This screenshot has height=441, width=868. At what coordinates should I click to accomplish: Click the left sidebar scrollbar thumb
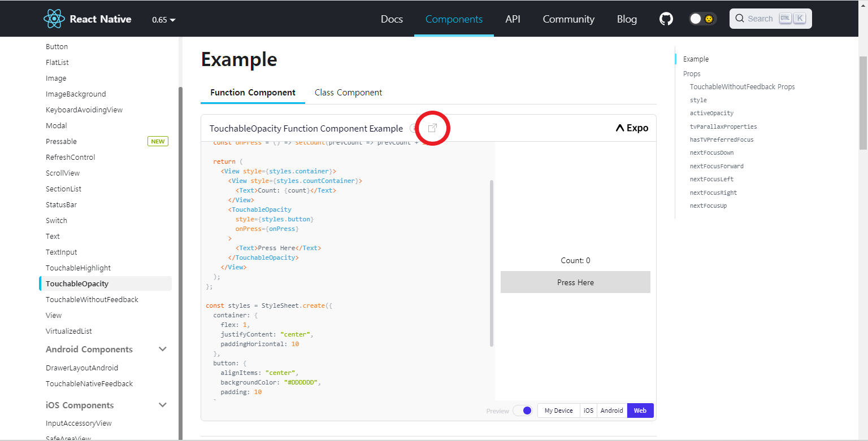(180, 263)
